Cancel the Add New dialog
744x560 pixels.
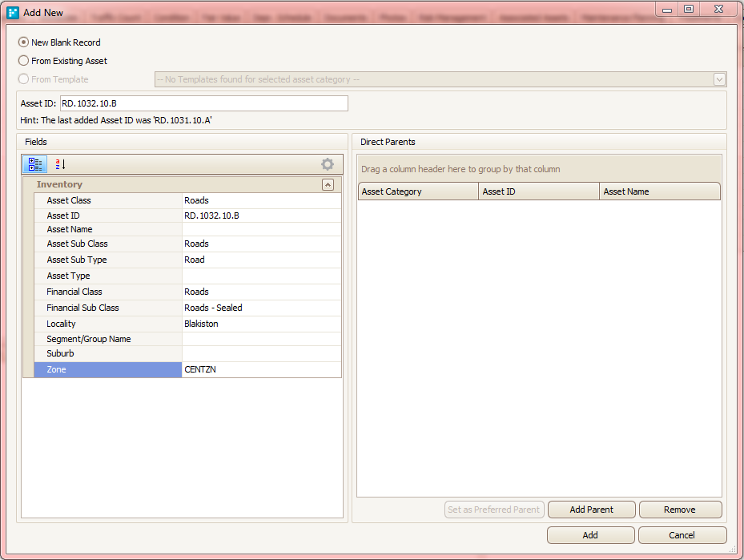682,535
